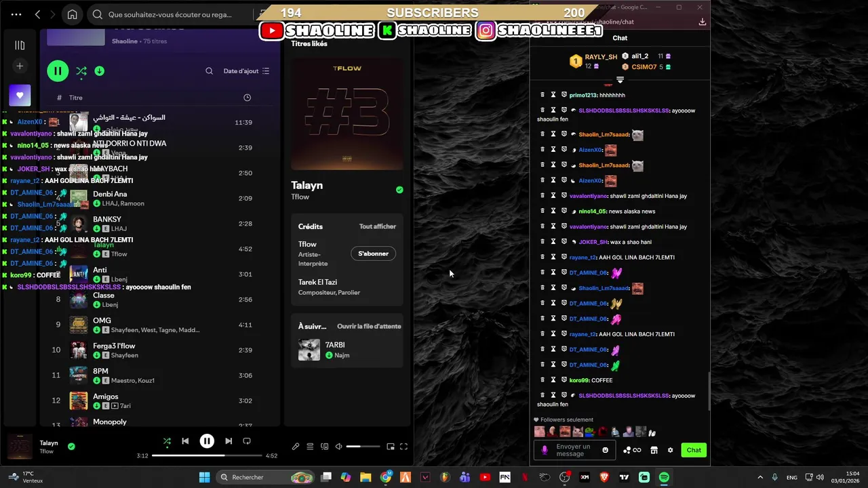Select the track "Amigos"
This screenshot has height=488, width=868.
coord(106,396)
